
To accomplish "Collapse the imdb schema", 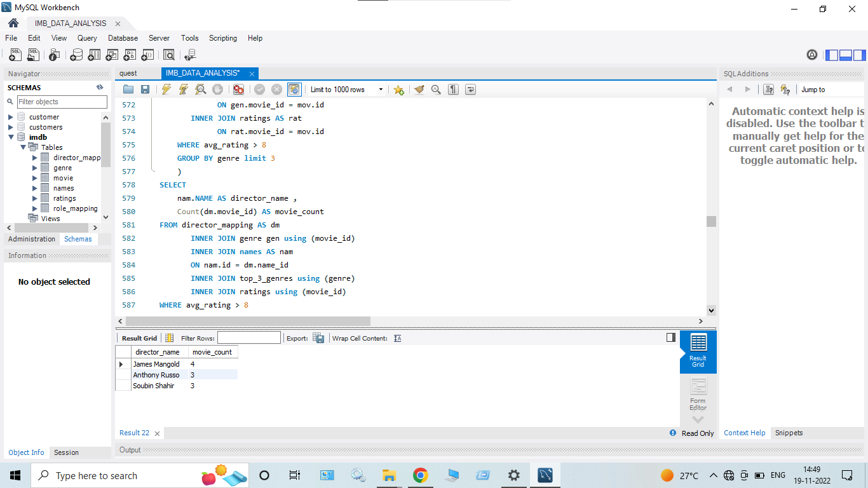I will tap(11, 137).
